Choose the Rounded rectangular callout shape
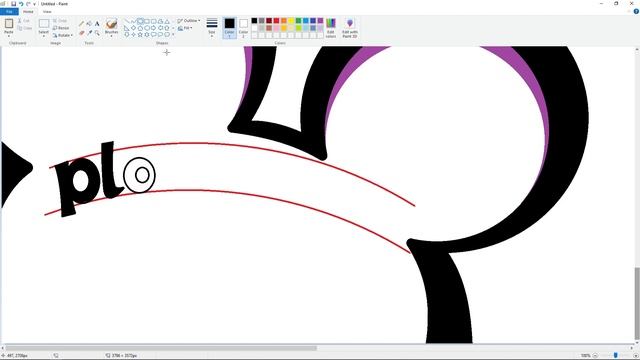This screenshot has height=360, width=640. coord(153,35)
